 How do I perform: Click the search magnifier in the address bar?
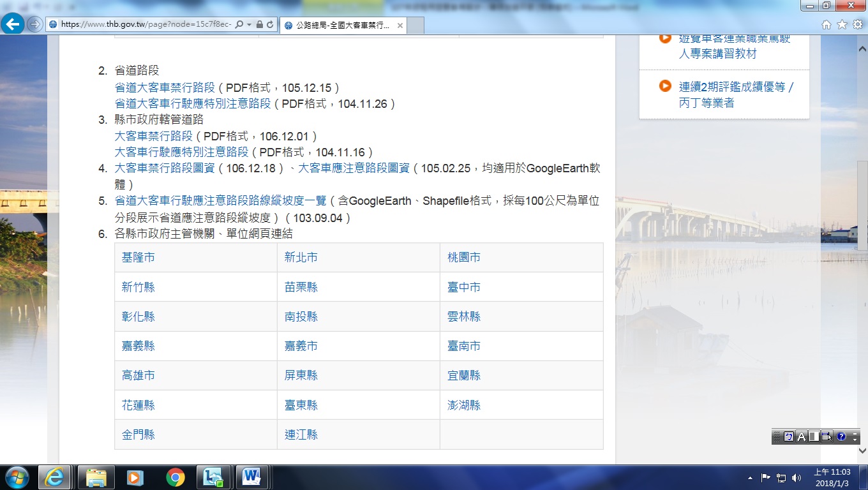[x=239, y=25]
